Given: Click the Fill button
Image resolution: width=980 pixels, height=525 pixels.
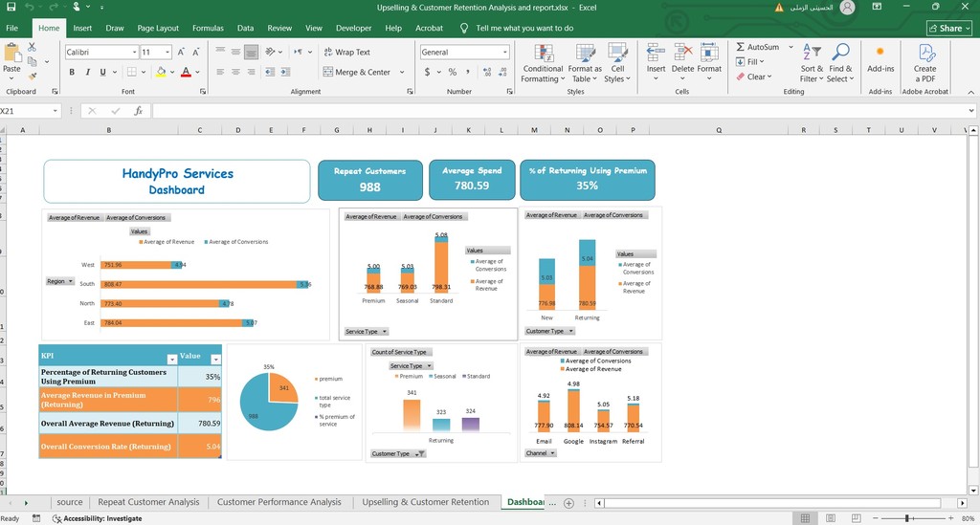Looking at the screenshot, I should (750, 62).
